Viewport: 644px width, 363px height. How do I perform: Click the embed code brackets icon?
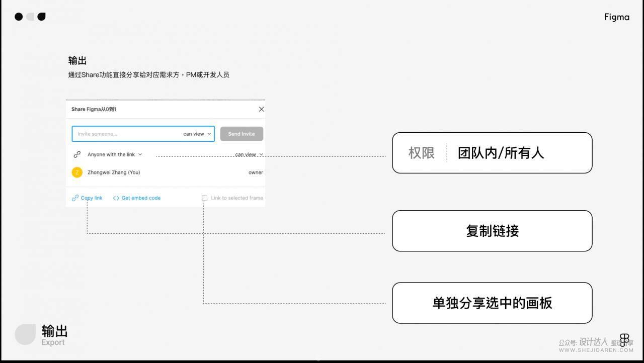click(116, 198)
